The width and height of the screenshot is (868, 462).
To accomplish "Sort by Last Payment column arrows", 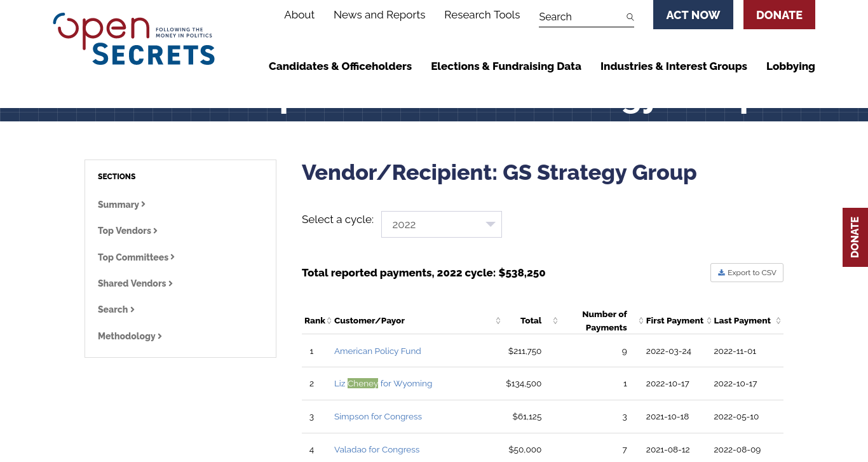I will pos(778,321).
